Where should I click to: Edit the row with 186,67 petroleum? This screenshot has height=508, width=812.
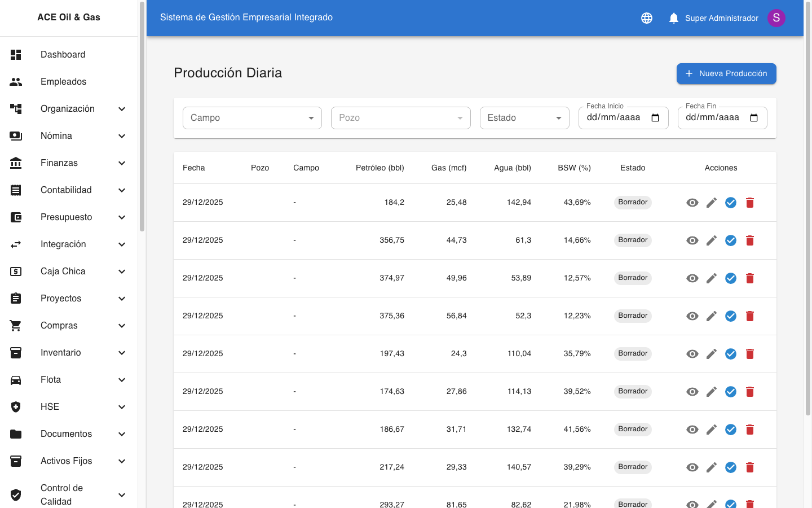pos(712,430)
